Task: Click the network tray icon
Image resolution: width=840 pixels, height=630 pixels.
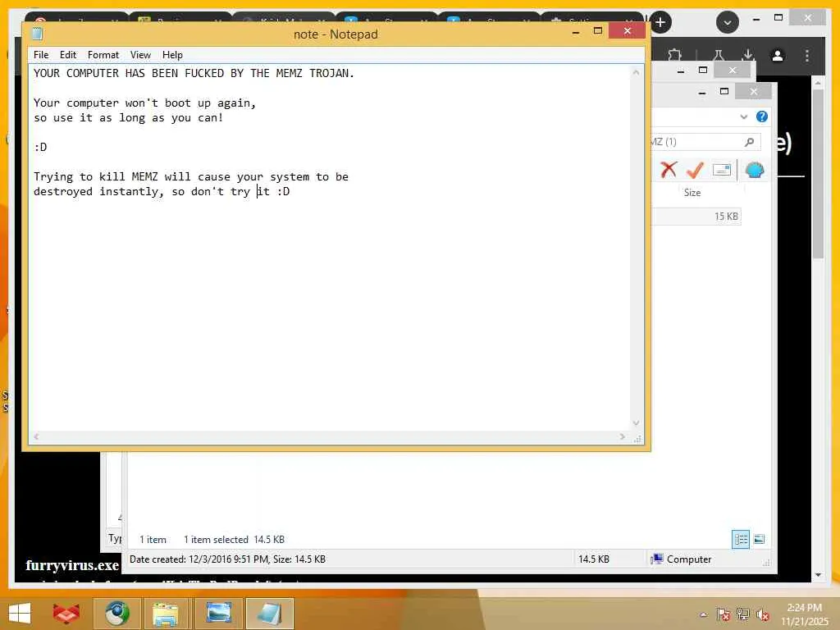Action: 742,614
